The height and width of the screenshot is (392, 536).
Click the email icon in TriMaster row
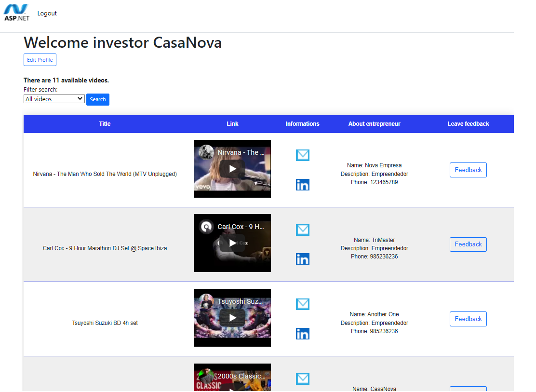tap(302, 230)
